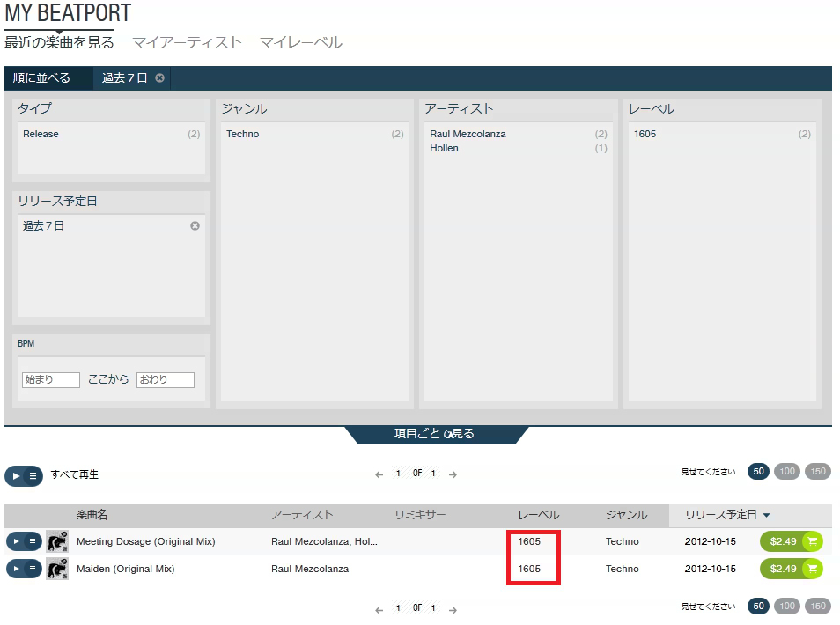
Task: Go to previous page in the top pager
Action: click(x=379, y=474)
